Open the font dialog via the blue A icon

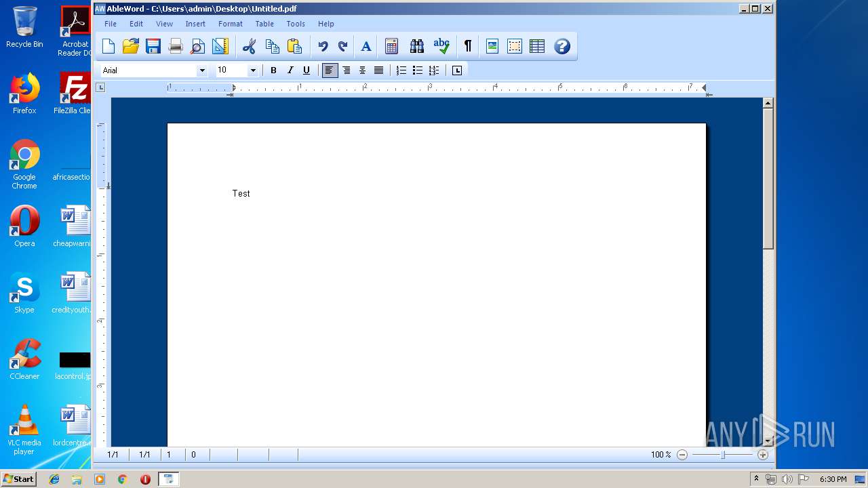pos(366,46)
